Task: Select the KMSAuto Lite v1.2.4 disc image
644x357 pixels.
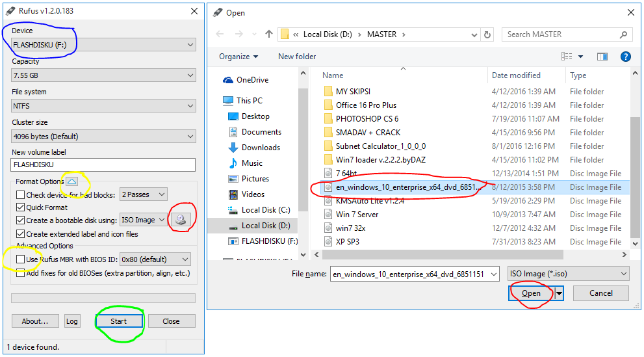Action: pyautogui.click(x=370, y=201)
